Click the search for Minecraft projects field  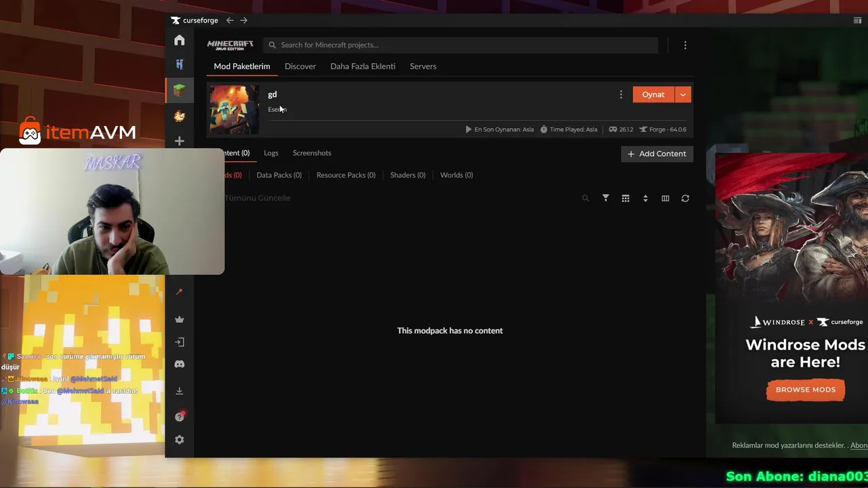point(460,45)
